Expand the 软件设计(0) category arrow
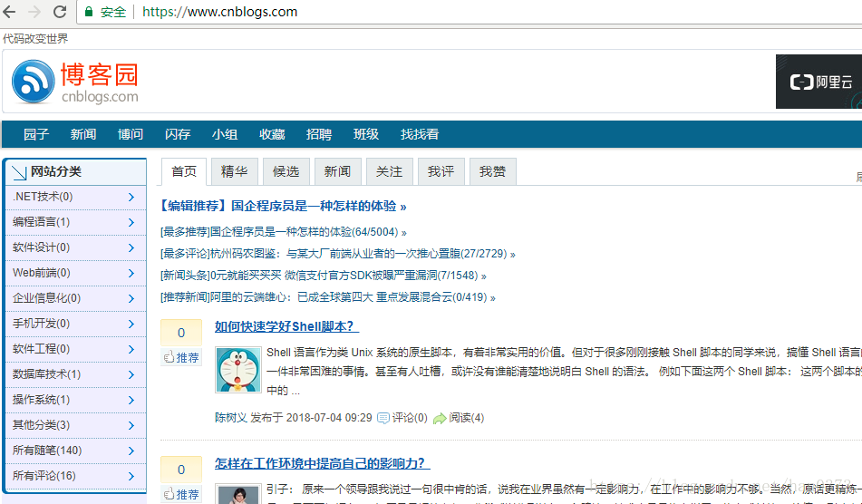The width and height of the screenshot is (862, 504). [x=131, y=247]
